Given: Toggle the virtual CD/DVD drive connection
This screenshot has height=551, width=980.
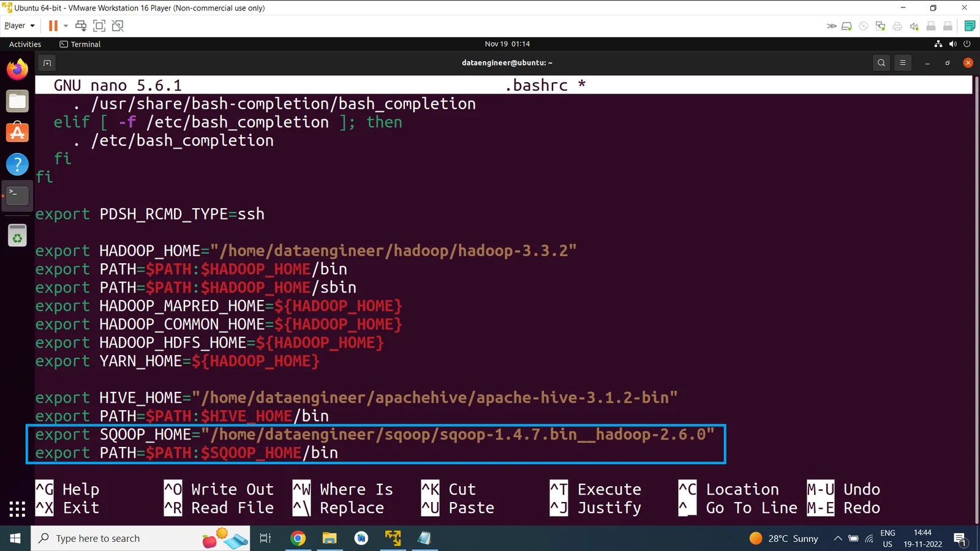Looking at the screenshot, I should (864, 25).
